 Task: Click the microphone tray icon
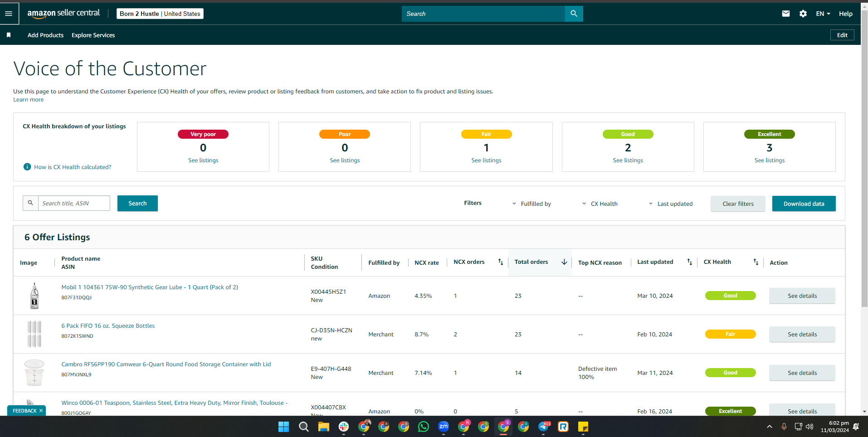click(x=784, y=427)
